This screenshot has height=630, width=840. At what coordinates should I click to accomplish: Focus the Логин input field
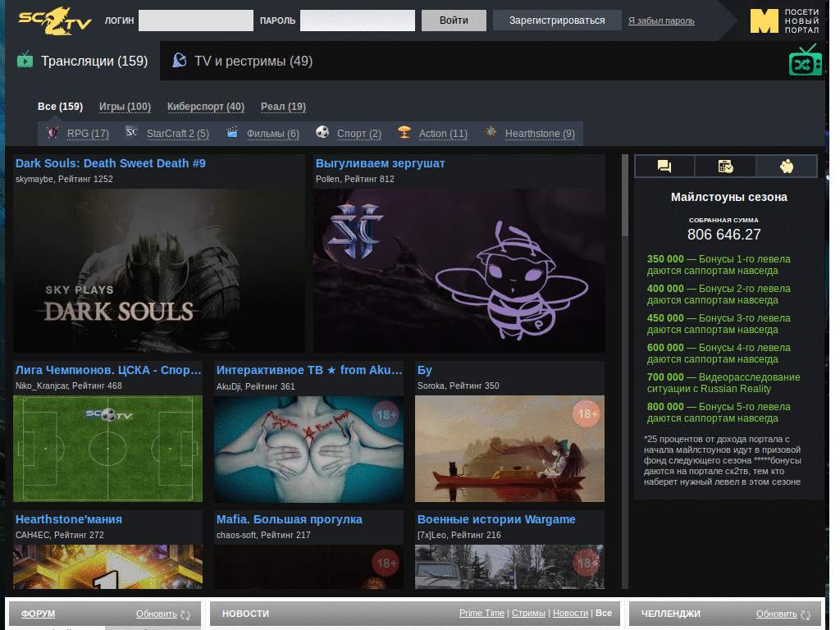[196, 21]
